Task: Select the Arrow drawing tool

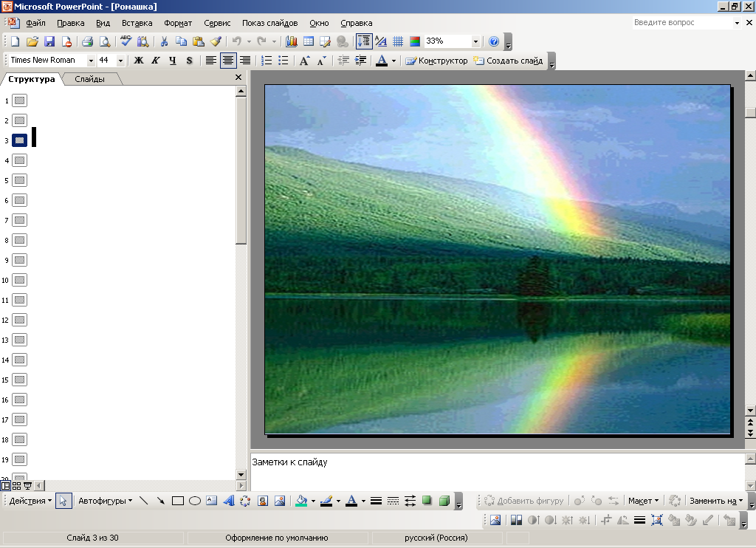Action: tap(160, 501)
